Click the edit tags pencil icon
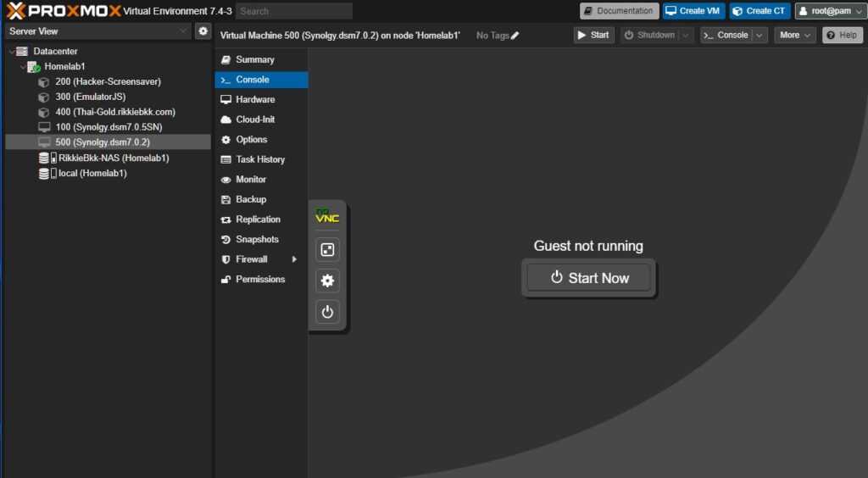Viewport: 868px width, 478px height. pyautogui.click(x=515, y=36)
